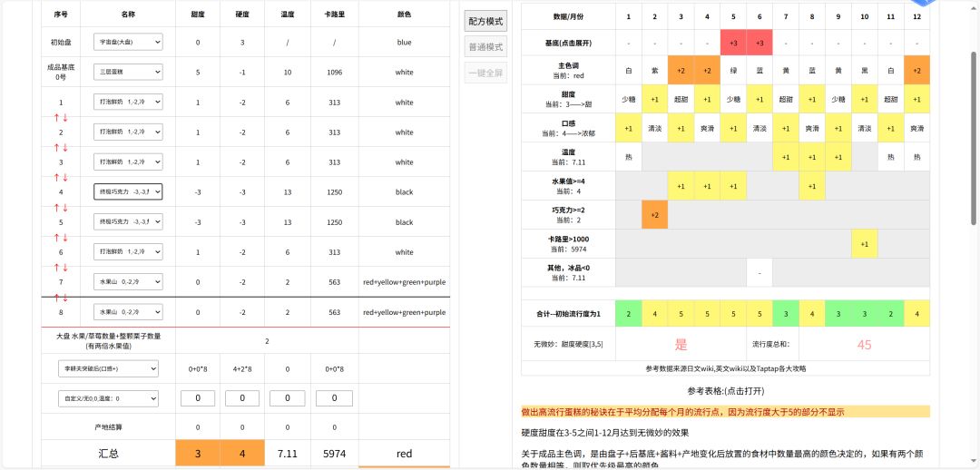The width and height of the screenshot is (980, 470).
Task: Click red down arrow between rows 3 and 4
Action: [x=65, y=178]
